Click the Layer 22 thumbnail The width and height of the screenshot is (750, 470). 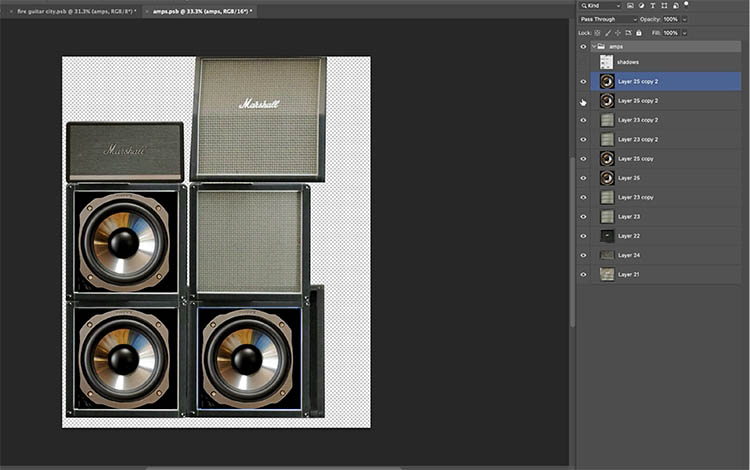pyautogui.click(x=607, y=236)
